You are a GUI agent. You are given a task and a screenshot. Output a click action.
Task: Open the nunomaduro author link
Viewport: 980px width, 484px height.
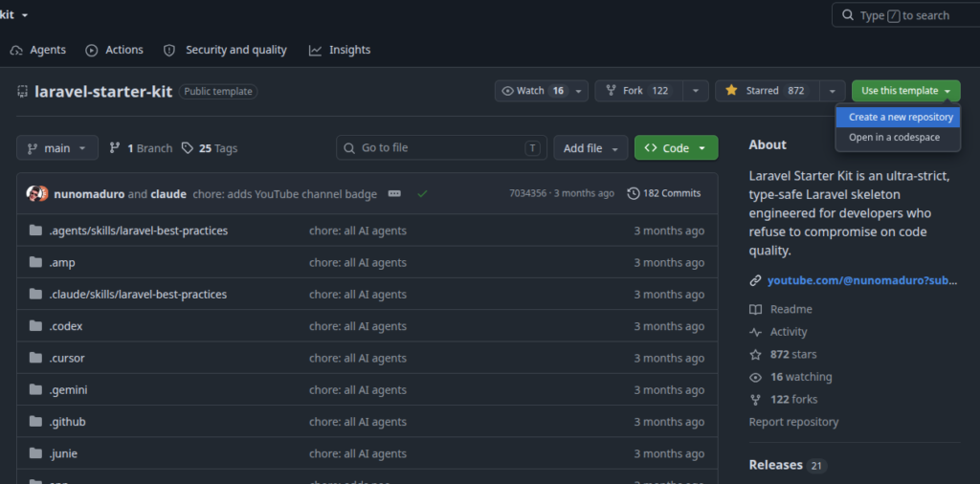(89, 194)
